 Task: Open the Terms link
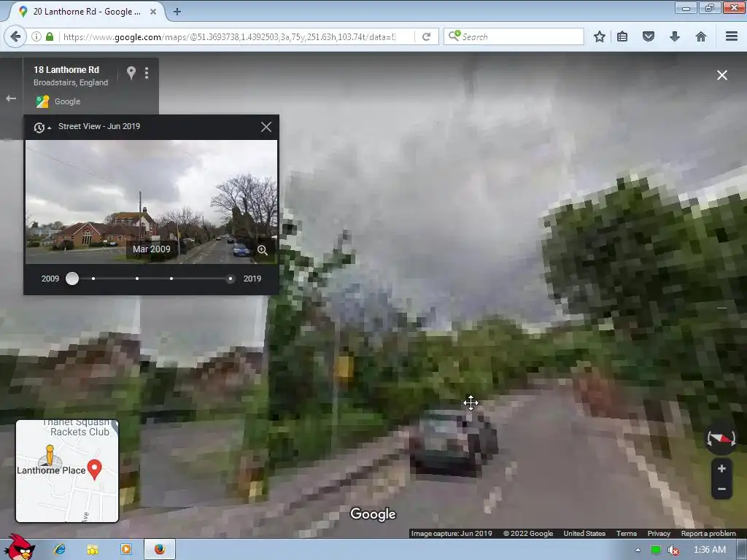point(627,533)
